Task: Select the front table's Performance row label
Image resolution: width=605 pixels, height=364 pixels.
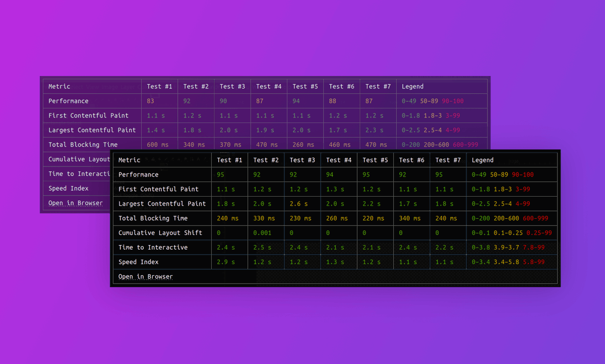Action: (x=139, y=174)
